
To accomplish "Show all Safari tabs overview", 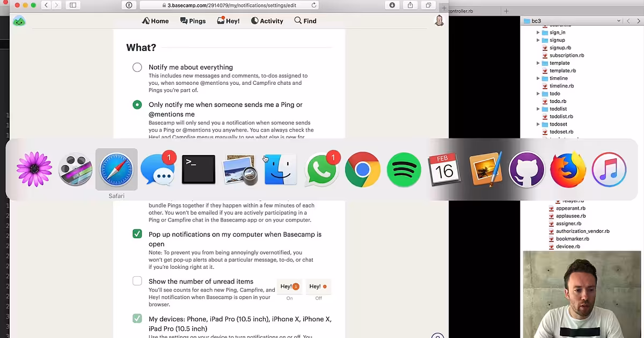I will (x=428, y=5).
